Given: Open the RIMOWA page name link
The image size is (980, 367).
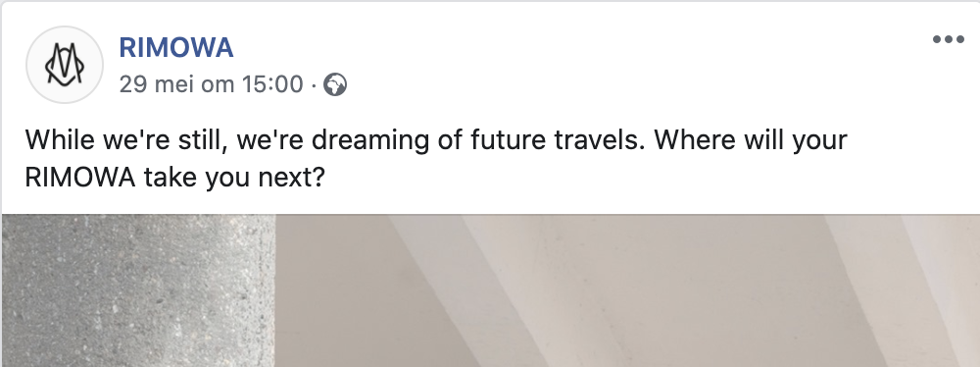Looking at the screenshot, I should click(x=176, y=48).
